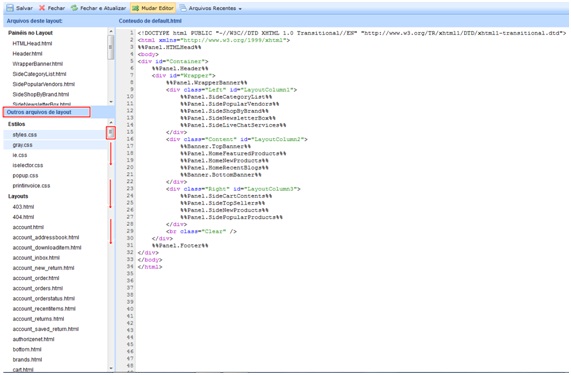The height and width of the screenshot is (375, 571).
Task: Click the Arquivos Recentes document icon
Action: click(x=183, y=8)
